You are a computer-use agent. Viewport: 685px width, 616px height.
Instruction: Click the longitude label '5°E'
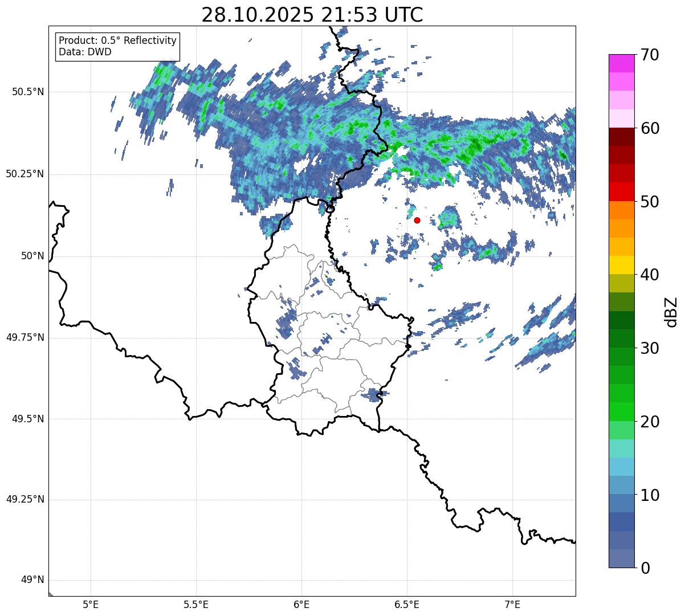tap(91, 605)
